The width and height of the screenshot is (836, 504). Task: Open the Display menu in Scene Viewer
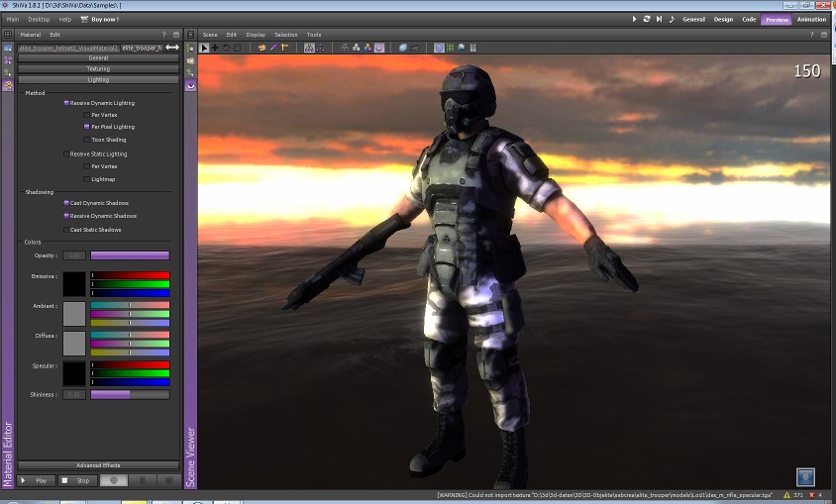coord(256,35)
